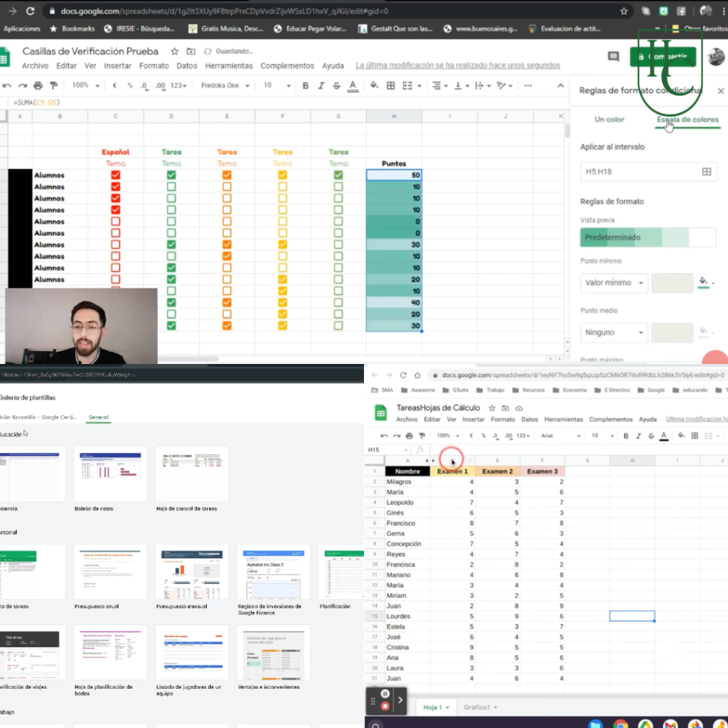This screenshot has width=728, height=728.
Task: Click the fill color bucket under Punto mínimo
Action: (x=704, y=282)
